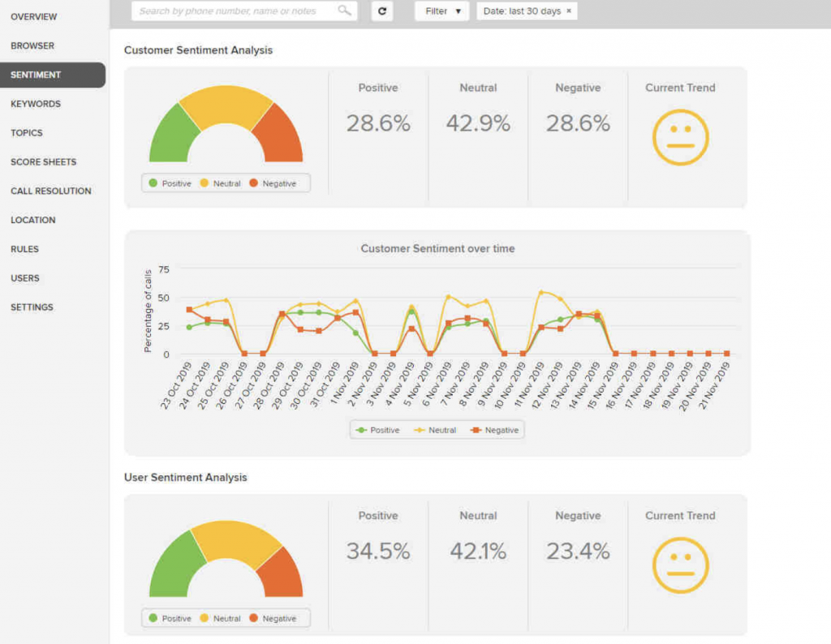Click user Current Trend neutral face icon
This screenshot has width=831, height=644.
coord(681,565)
